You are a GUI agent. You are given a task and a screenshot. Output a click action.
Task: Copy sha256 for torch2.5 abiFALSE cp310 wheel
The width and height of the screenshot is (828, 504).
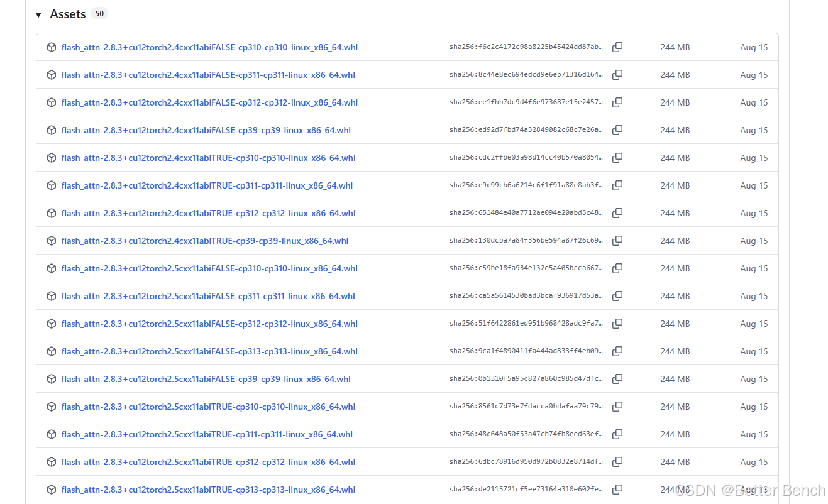[617, 268]
